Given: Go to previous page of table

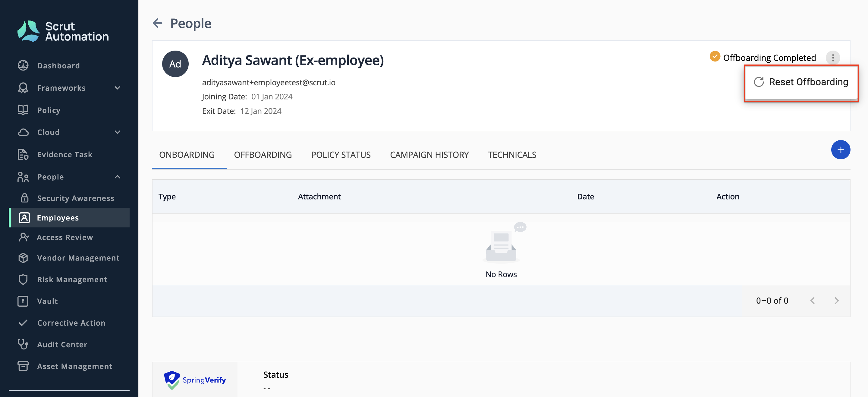Looking at the screenshot, I should click(x=813, y=300).
